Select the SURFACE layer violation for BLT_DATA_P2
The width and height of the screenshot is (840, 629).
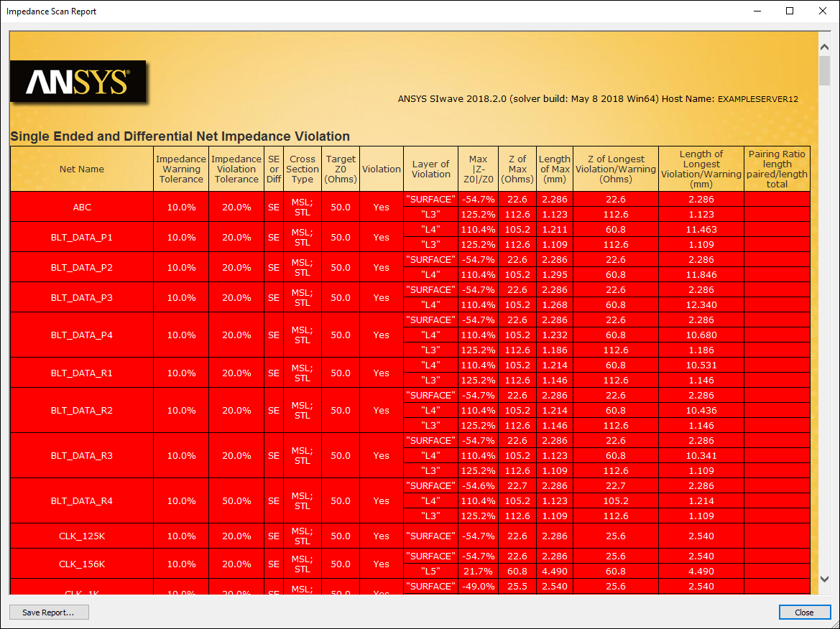(x=430, y=259)
